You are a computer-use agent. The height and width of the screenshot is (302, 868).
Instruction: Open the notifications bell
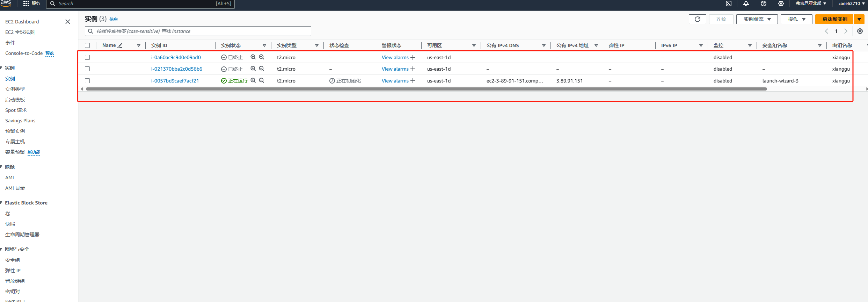click(746, 3)
